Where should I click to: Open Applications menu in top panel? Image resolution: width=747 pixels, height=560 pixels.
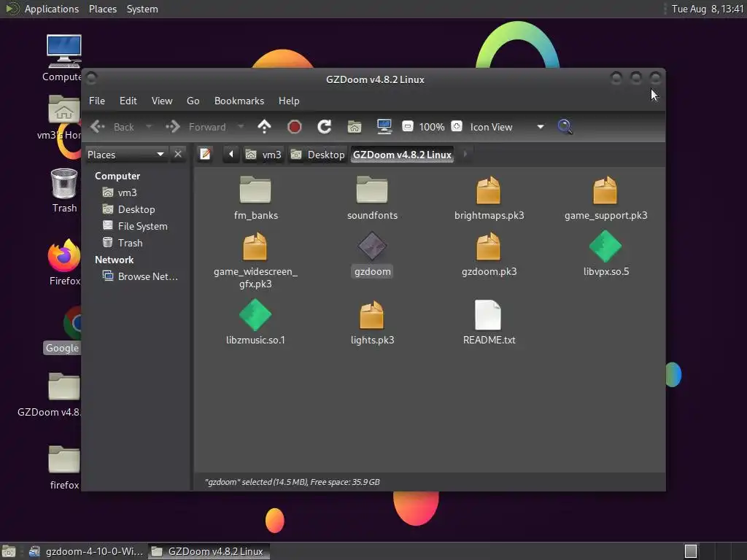click(x=42, y=9)
